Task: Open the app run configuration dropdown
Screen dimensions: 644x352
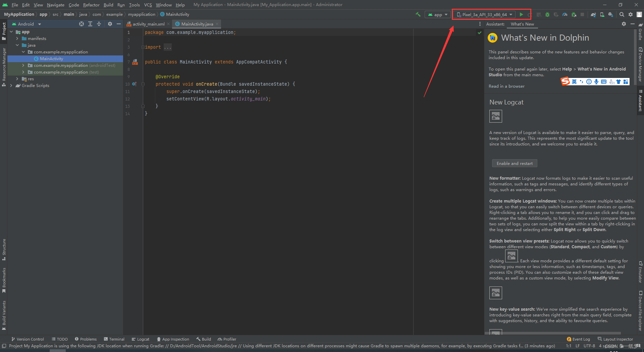Action: 438,14
